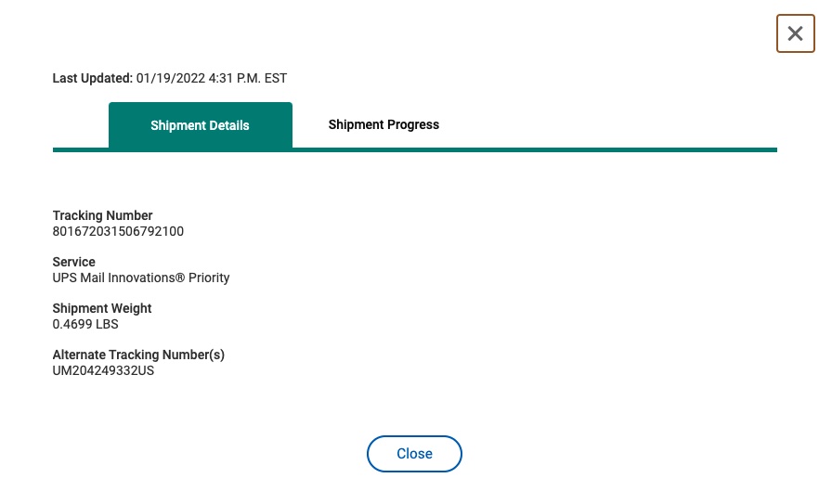Click the LBS weight unit
The width and height of the screenshot is (832, 504).
click(106, 324)
